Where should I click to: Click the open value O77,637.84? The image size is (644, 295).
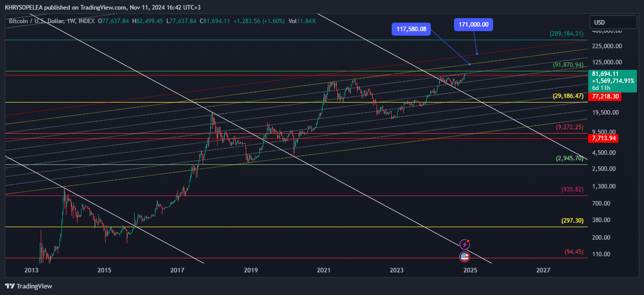click(x=114, y=21)
